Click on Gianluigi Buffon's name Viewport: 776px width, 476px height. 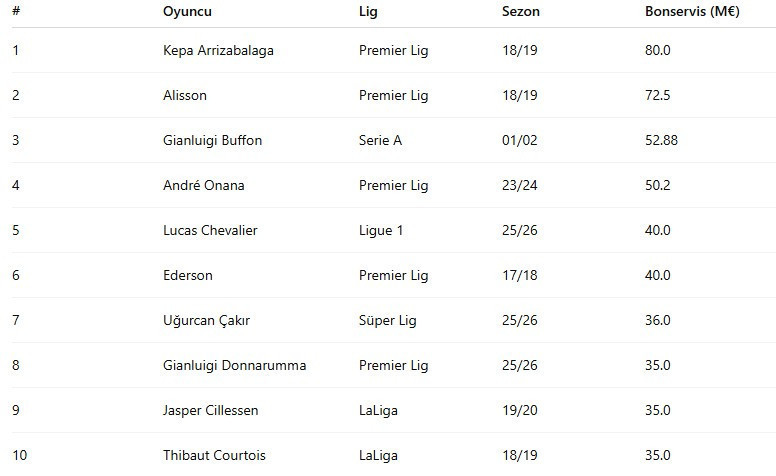click(x=212, y=140)
